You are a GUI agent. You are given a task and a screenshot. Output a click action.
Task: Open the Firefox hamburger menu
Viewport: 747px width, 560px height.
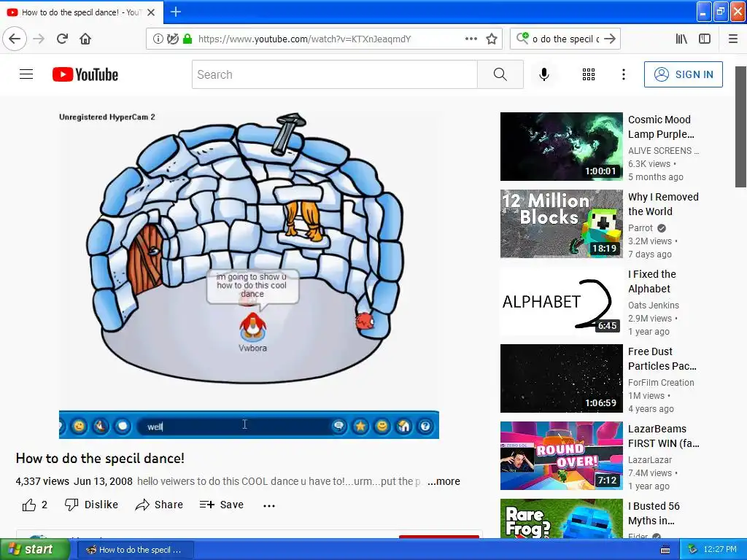click(733, 39)
